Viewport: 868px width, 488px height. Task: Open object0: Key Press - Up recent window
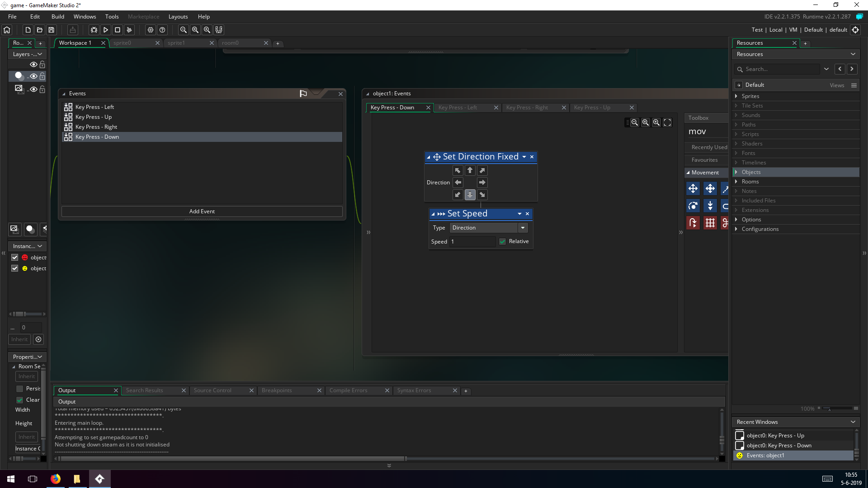[x=775, y=436]
